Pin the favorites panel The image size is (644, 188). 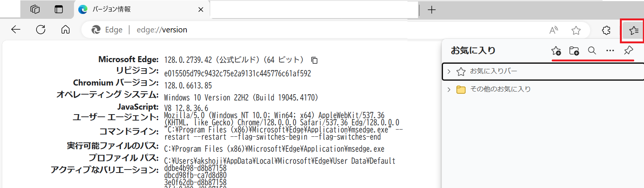[628, 50]
